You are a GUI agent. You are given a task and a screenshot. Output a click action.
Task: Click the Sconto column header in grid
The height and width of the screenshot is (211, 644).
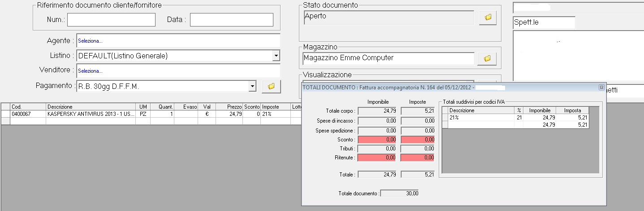252,107
